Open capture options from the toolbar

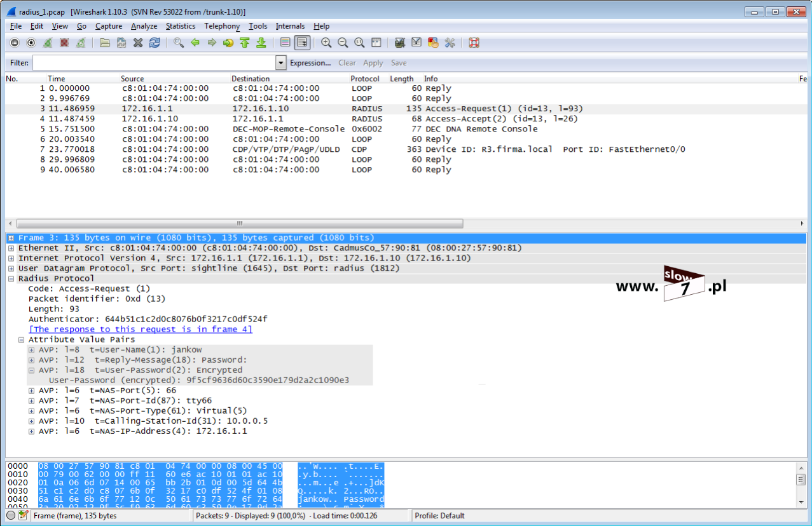[31, 43]
